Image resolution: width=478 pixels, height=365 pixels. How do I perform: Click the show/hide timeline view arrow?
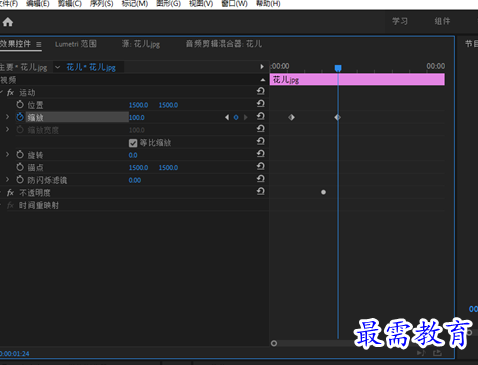[x=262, y=67]
